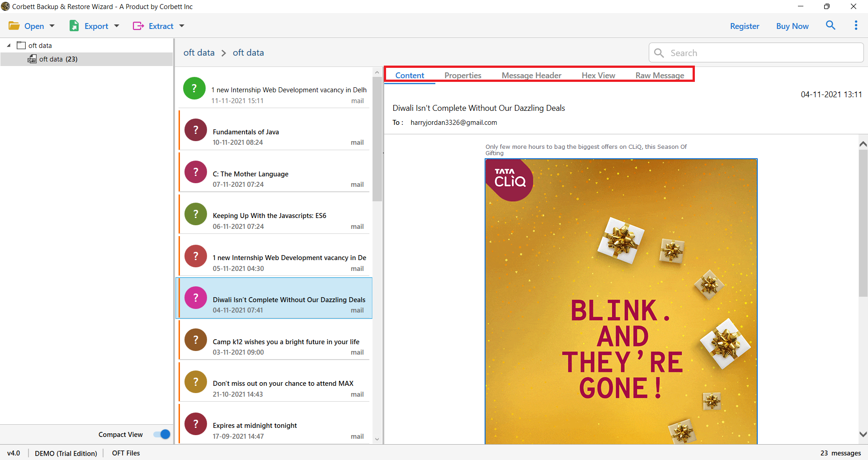This screenshot has height=460, width=868.
Task: Click the v4.0 version label
Action: [x=14, y=453]
